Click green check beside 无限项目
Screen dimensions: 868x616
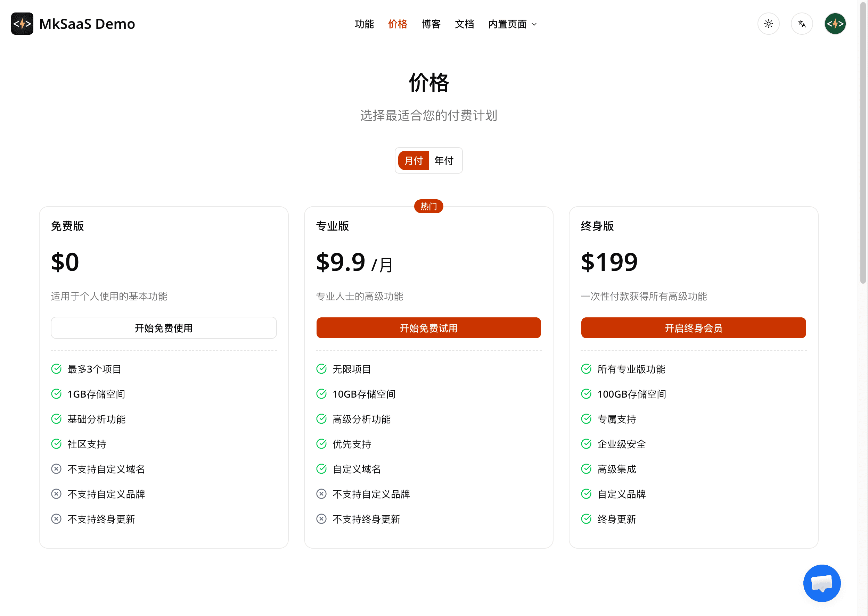pyautogui.click(x=321, y=369)
